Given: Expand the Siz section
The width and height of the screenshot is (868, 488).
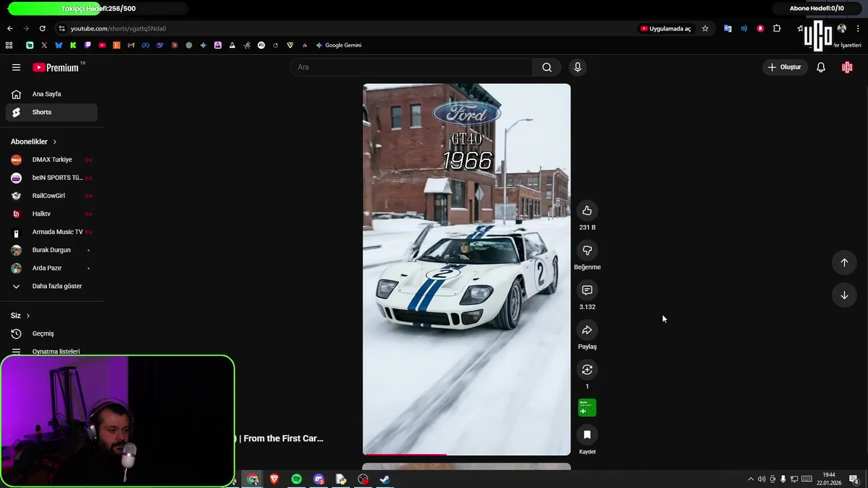Looking at the screenshot, I should 20,316.
